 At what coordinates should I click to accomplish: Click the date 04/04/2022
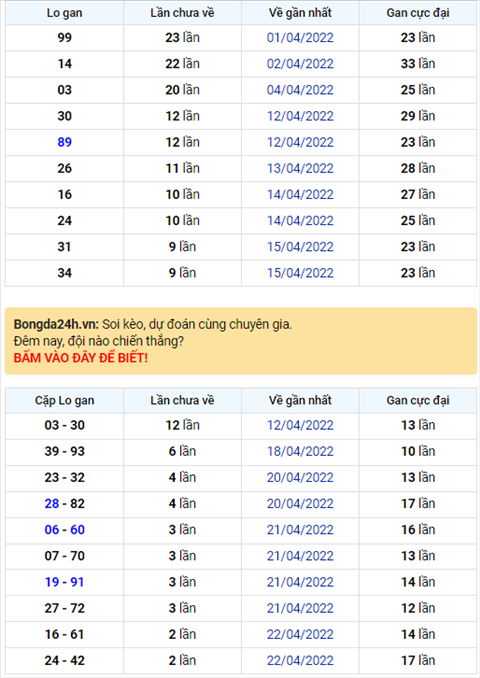(x=300, y=90)
